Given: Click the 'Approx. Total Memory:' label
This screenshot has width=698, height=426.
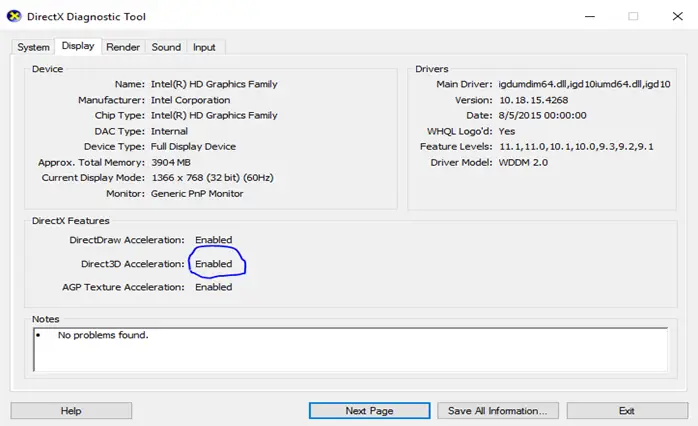Looking at the screenshot, I should 92,162.
